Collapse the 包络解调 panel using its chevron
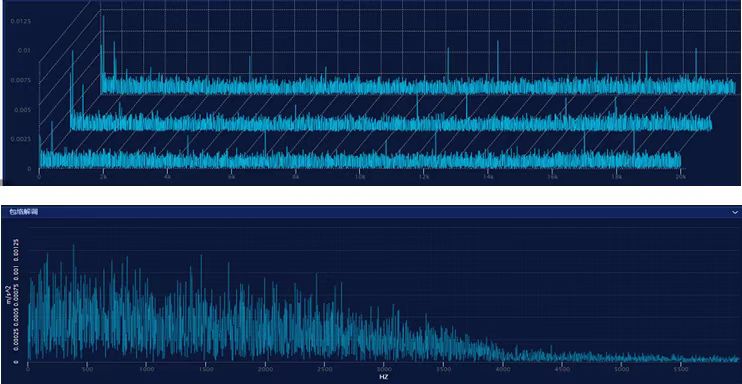 [x=734, y=213]
